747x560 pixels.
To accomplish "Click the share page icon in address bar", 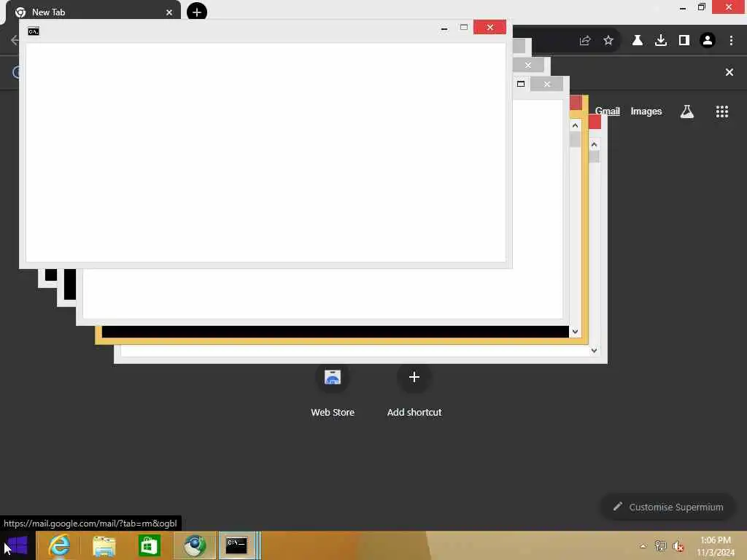I will click(x=585, y=41).
